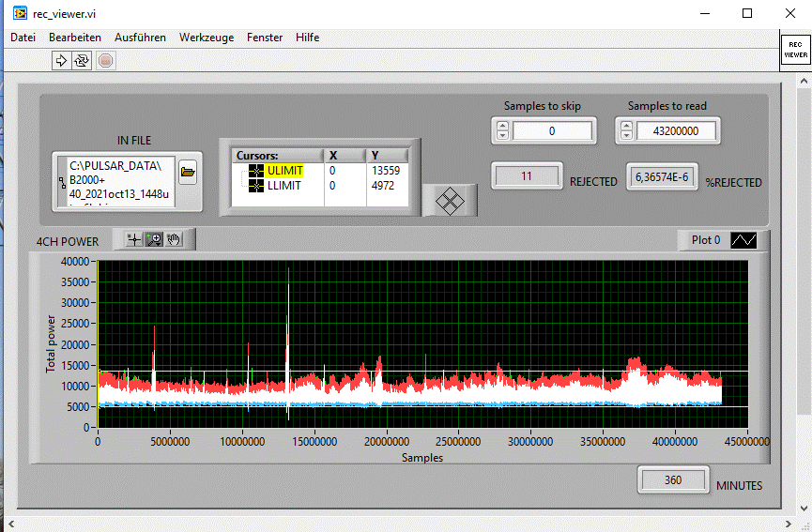The image size is (812, 532).
Task: Click the Run Continuously button
Action: (82, 61)
